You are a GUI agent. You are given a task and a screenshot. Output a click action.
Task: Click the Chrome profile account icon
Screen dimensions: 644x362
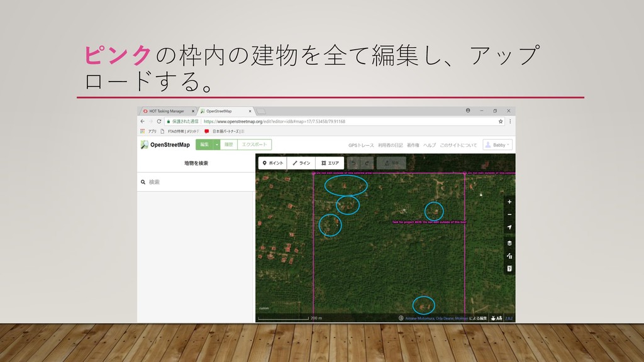point(468,111)
